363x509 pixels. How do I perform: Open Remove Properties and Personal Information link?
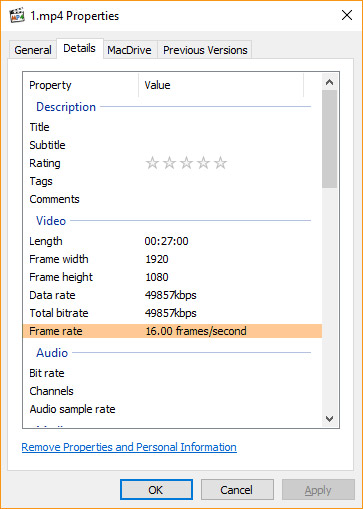(129, 447)
